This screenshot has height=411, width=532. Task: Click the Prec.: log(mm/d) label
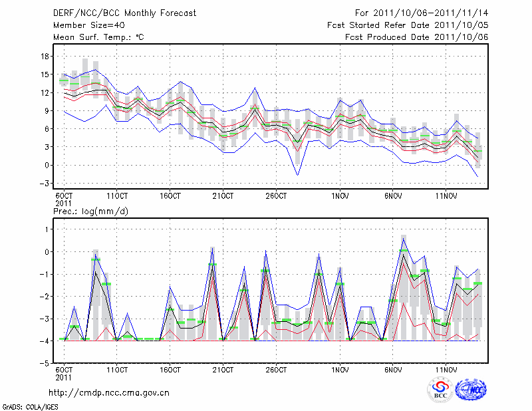90,211
